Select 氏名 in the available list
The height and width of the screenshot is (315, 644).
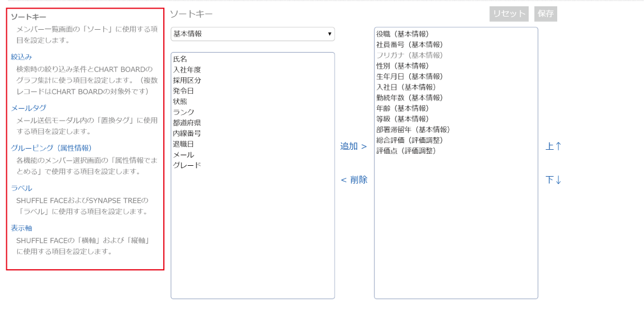coord(180,59)
